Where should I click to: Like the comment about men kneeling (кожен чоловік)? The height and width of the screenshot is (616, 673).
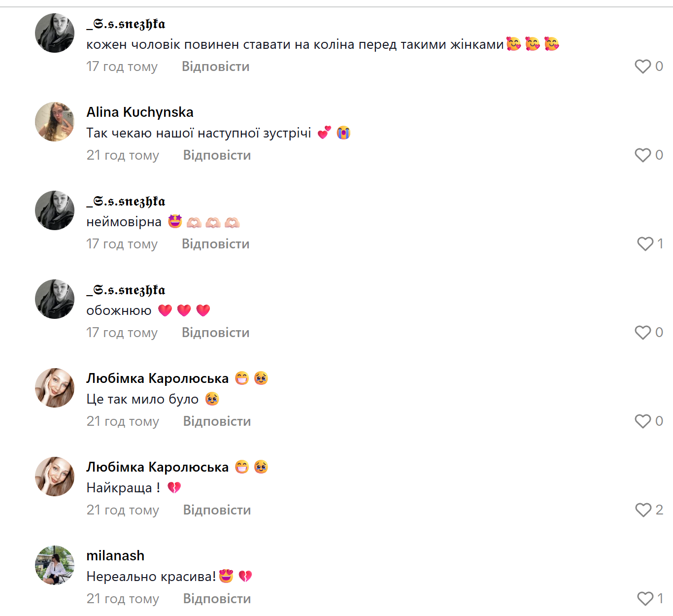tap(642, 67)
